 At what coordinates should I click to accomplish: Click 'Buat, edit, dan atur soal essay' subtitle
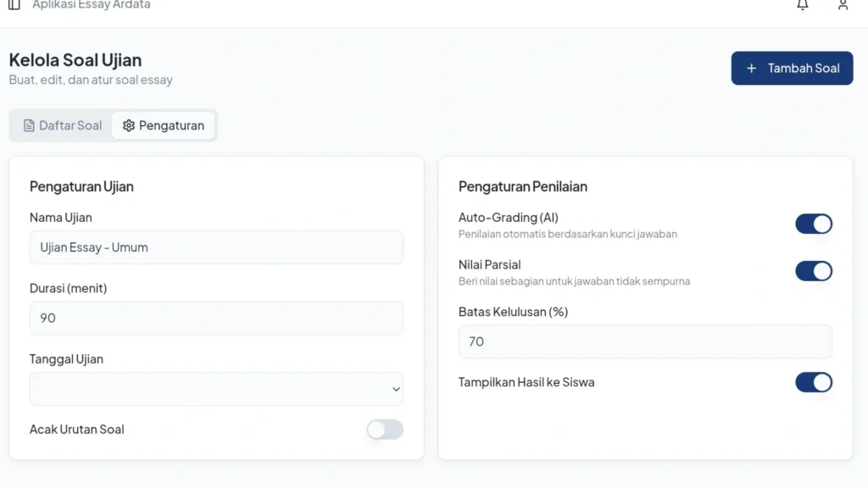point(91,80)
